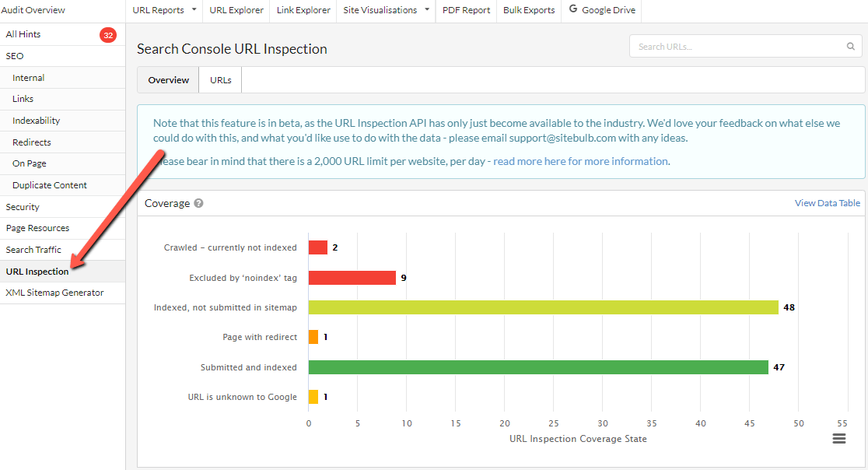Viewport: 868px width, 470px height.
Task: Click the Indexed, not submitted in sitemap bar
Action: coord(543,307)
